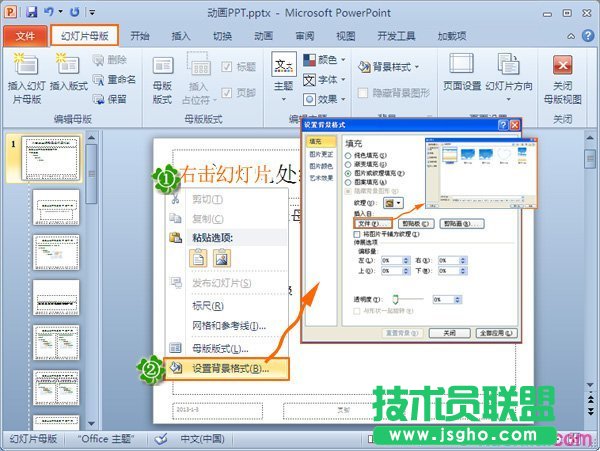
Task: Select slide master thumbnail number 1
Action: 51,158
